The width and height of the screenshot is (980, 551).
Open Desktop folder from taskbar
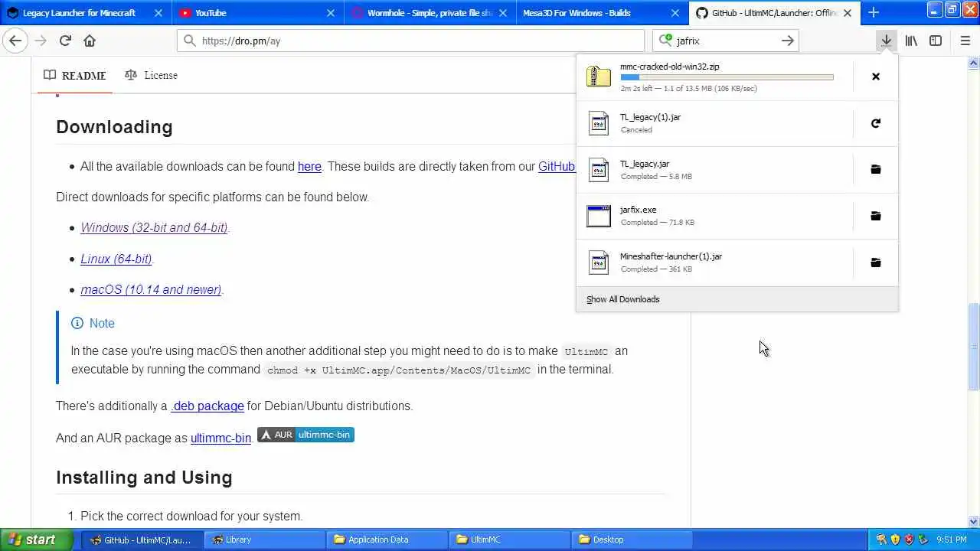point(631,540)
